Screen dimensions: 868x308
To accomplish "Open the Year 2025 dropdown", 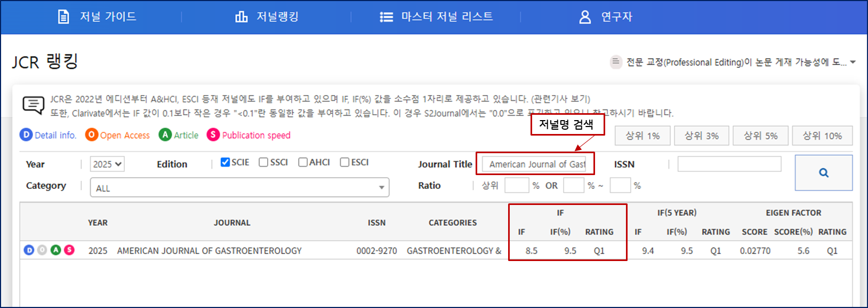I will [x=107, y=164].
